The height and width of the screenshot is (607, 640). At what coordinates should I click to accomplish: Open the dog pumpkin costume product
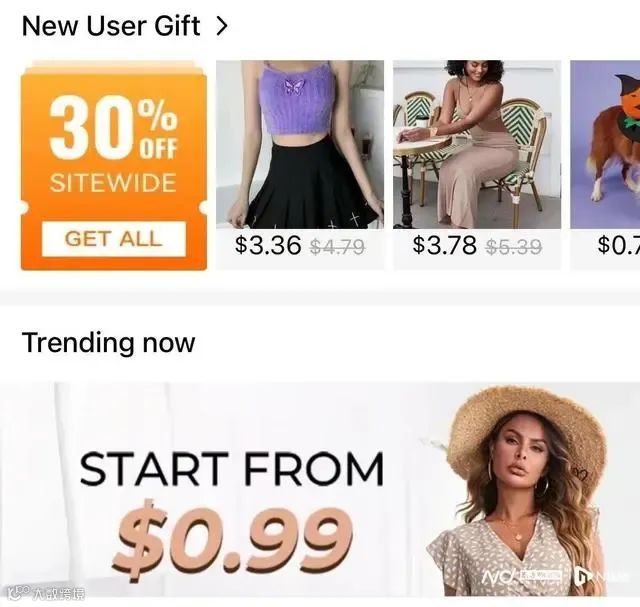click(605, 144)
